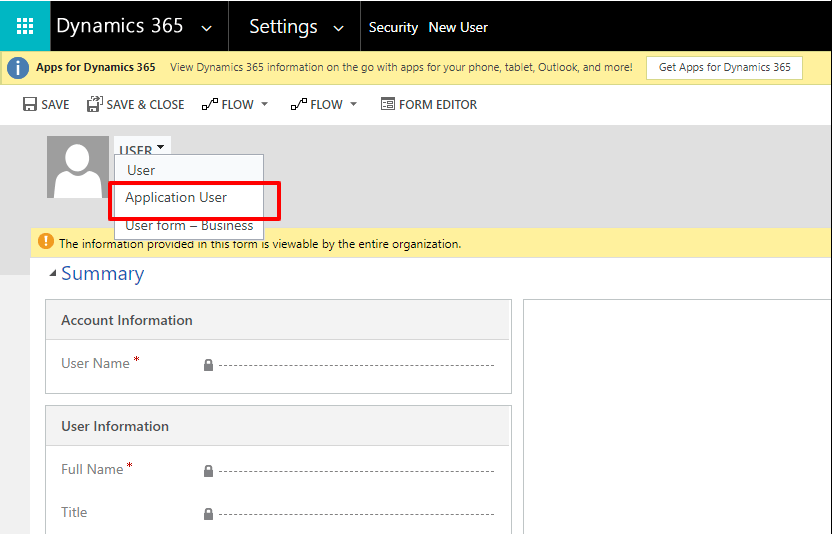The width and height of the screenshot is (832, 534).
Task: Click the yellow warning icon
Action: (x=45, y=242)
